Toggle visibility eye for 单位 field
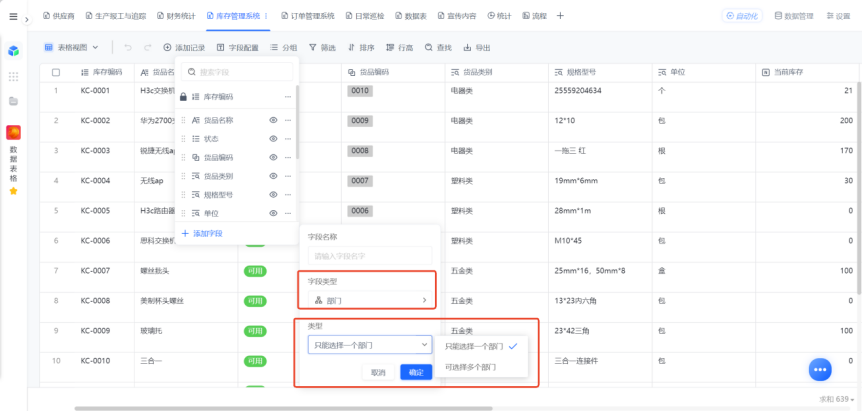862x411 pixels. (x=273, y=213)
